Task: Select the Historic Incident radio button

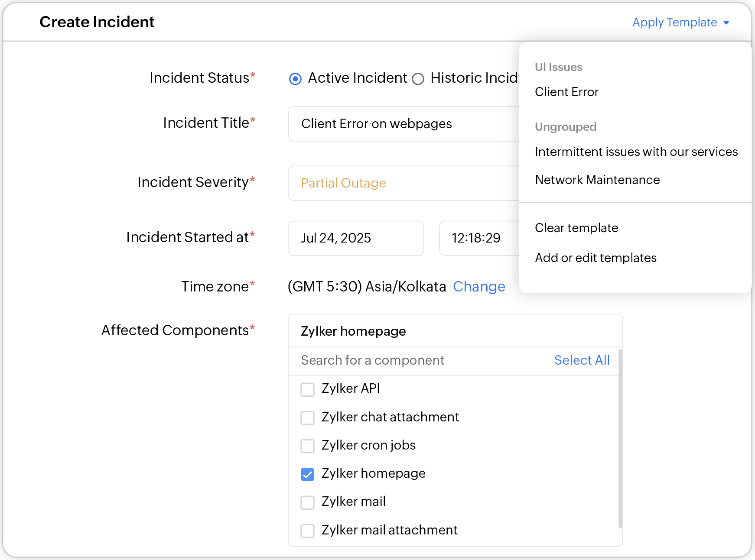Action: pyautogui.click(x=418, y=79)
